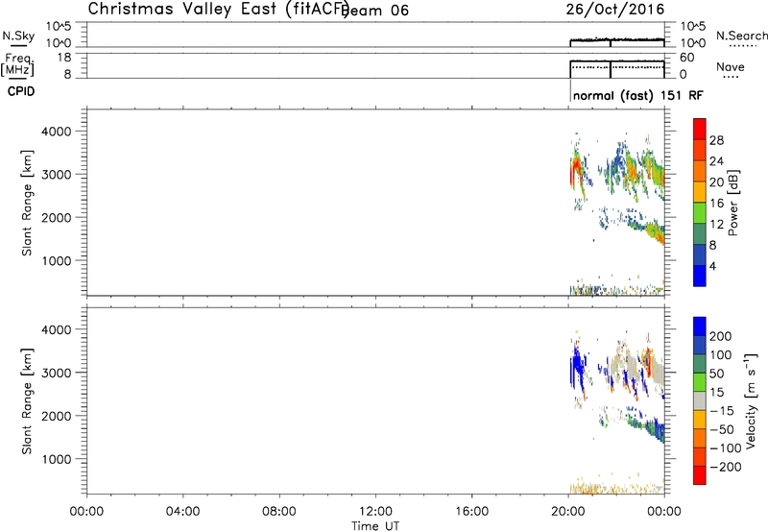768x532 pixels.
Task: Click the '08:00' time tick label
Action: click(279, 512)
